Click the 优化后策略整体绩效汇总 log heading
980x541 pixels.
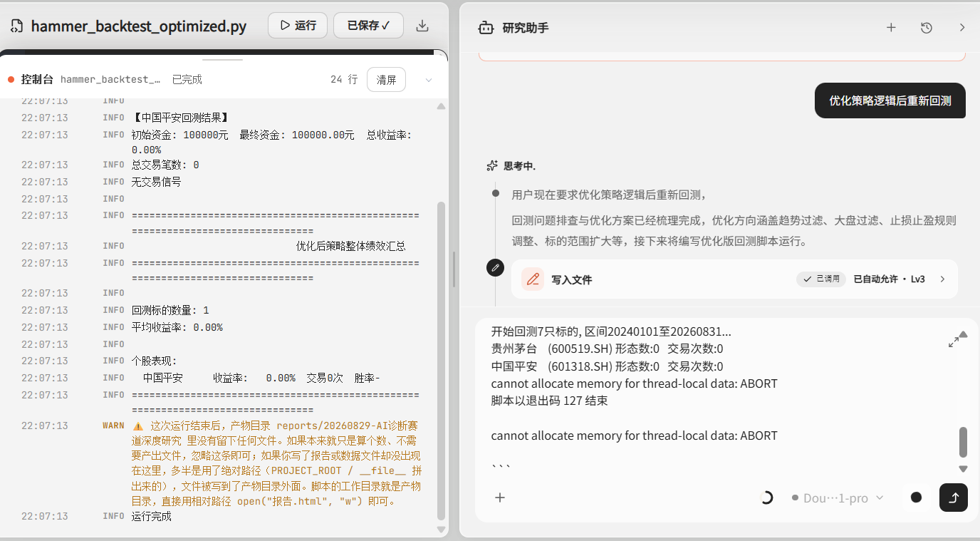(351, 246)
